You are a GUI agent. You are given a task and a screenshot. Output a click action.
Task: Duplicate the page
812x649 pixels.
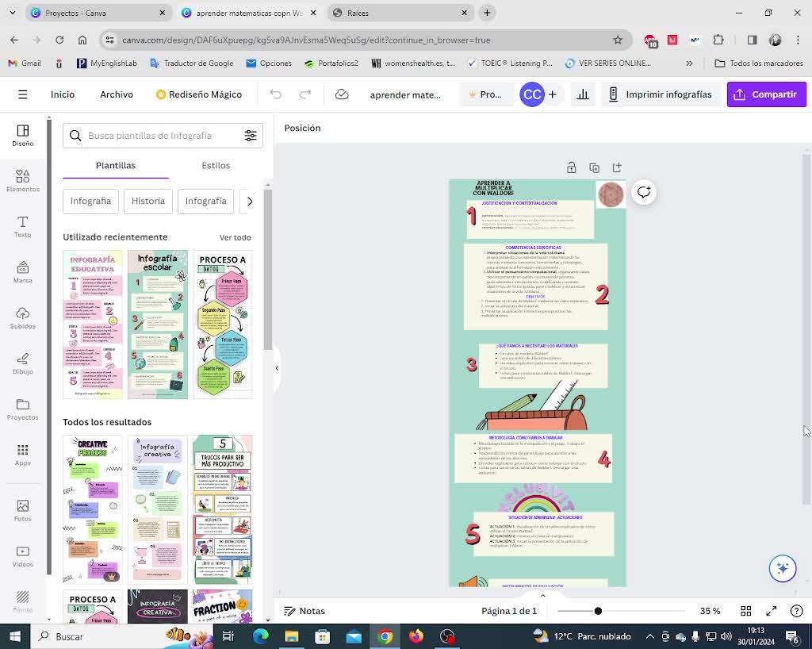click(x=595, y=167)
